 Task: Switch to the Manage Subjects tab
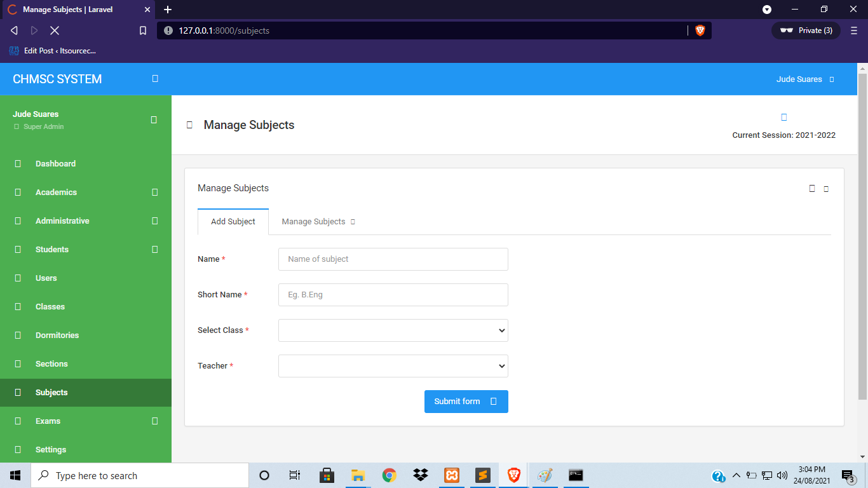pos(313,221)
